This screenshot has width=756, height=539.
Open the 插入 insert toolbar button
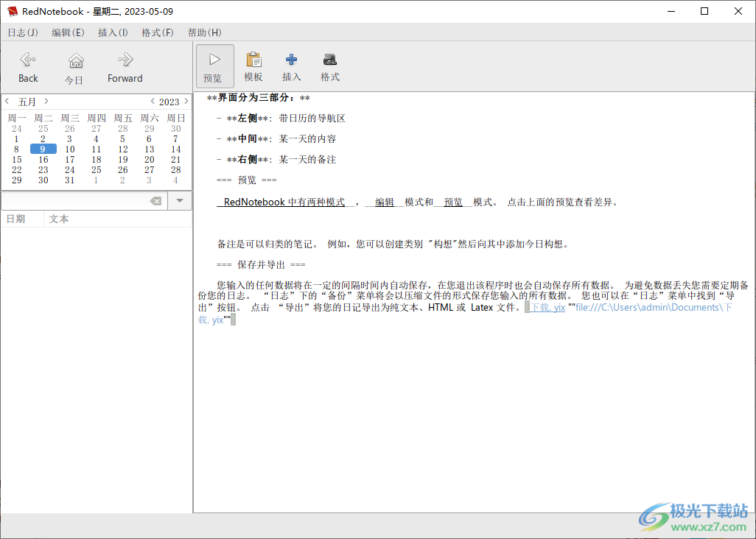[291, 66]
